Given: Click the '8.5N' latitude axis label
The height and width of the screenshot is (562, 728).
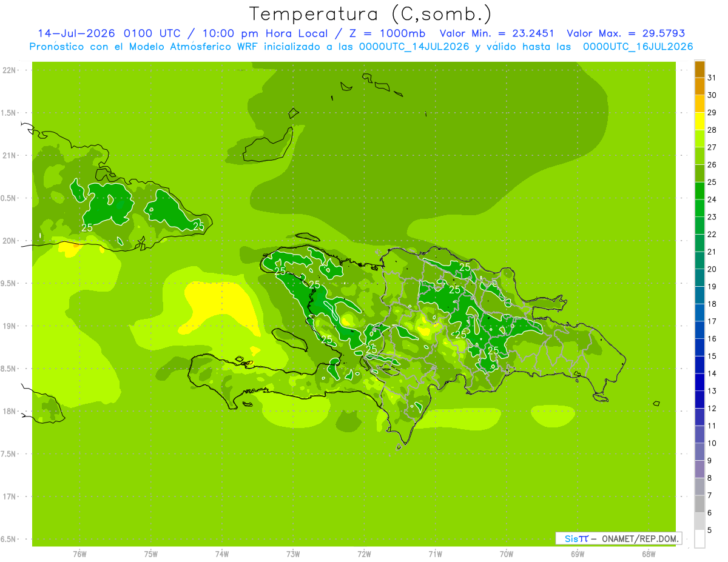Looking at the screenshot, I should point(8,369).
